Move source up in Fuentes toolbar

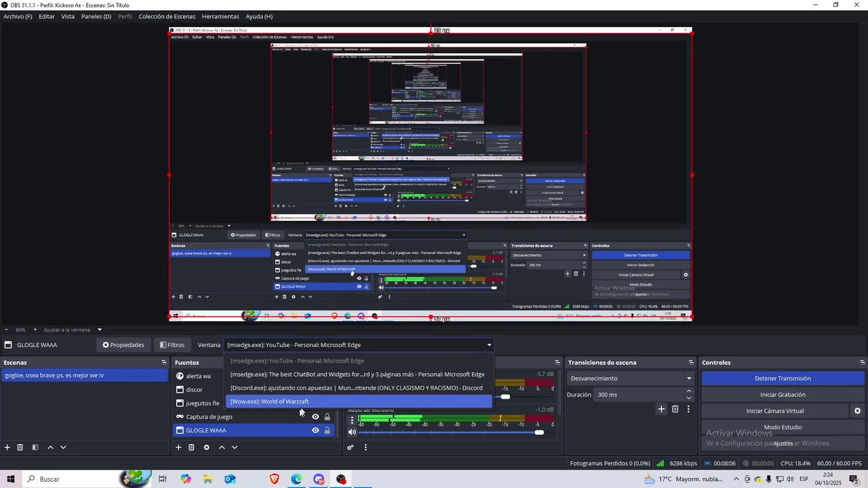coord(222,447)
